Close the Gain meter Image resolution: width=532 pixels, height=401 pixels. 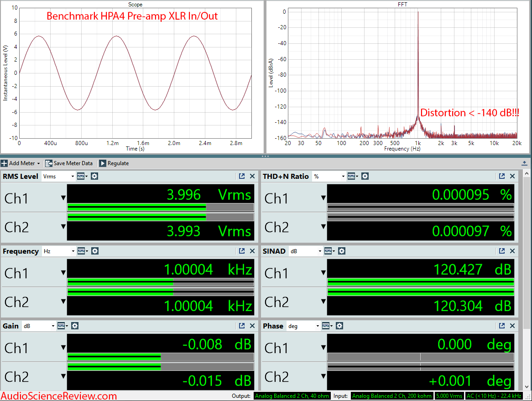tap(252, 326)
